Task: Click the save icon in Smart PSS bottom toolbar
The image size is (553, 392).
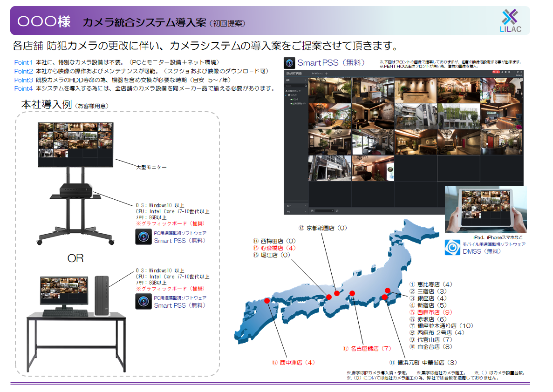Action: 311,211
